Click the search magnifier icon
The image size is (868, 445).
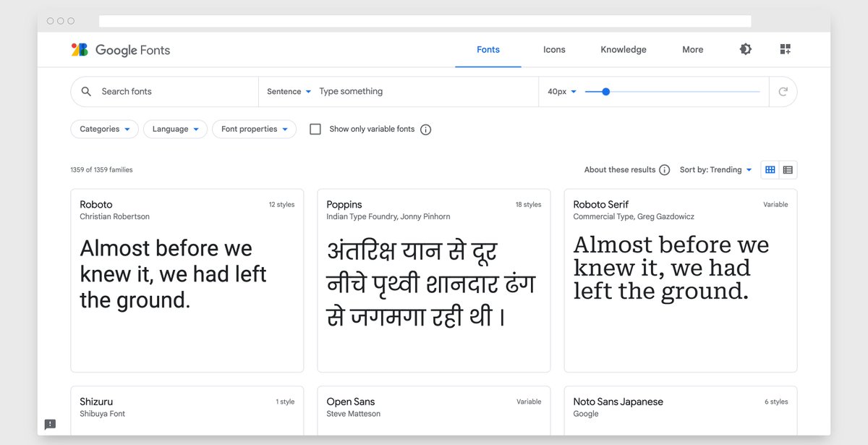[86, 91]
